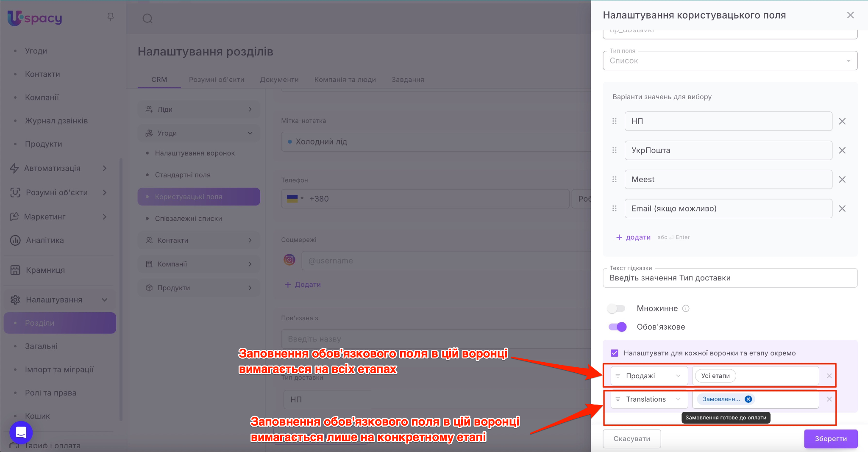Click the Скасувати button
The width and height of the screenshot is (868, 452).
[632, 438]
